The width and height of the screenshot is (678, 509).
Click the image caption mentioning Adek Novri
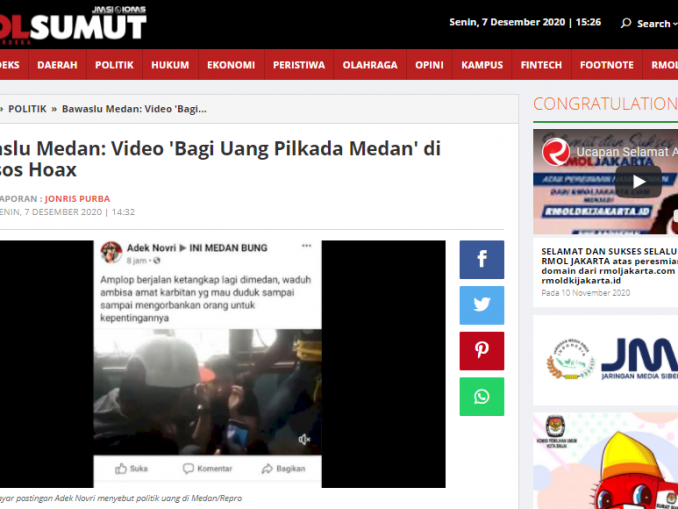121,498
